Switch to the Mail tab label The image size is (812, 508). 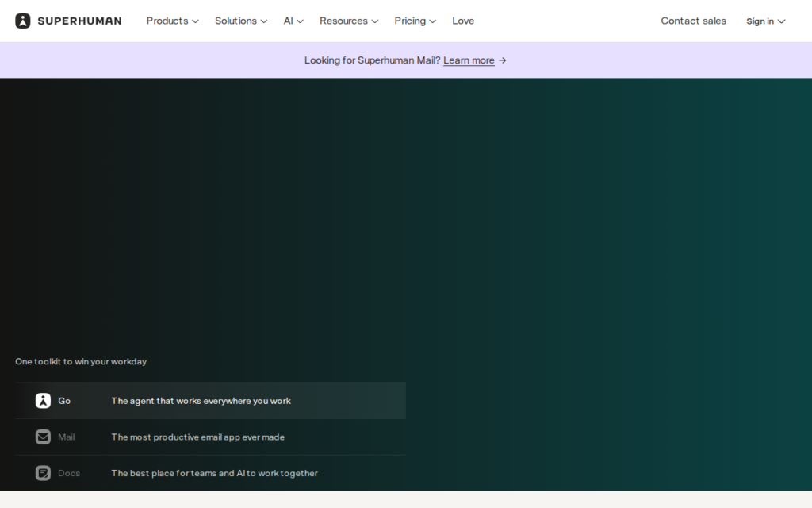point(67,437)
